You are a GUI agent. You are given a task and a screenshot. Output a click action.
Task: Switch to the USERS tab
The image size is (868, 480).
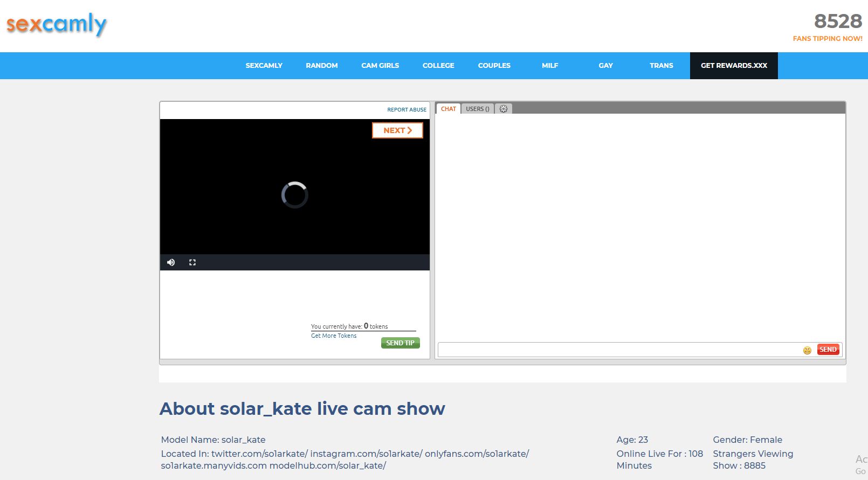tap(478, 109)
